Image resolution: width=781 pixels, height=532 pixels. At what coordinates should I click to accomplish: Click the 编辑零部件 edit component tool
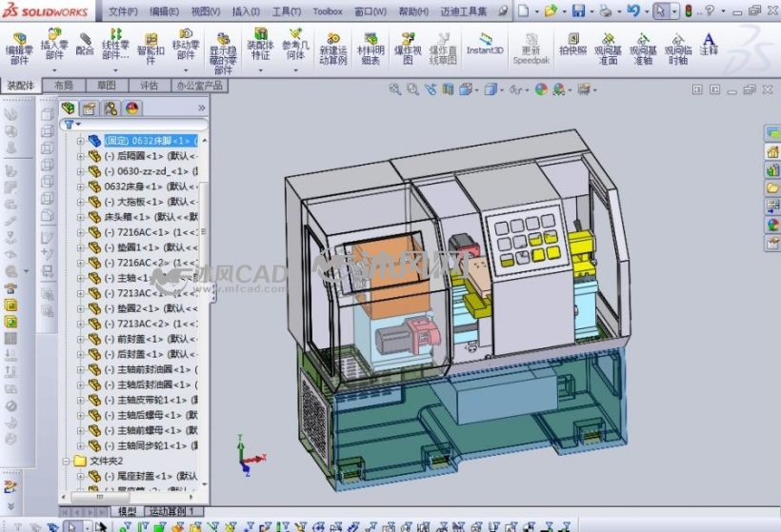(19, 49)
